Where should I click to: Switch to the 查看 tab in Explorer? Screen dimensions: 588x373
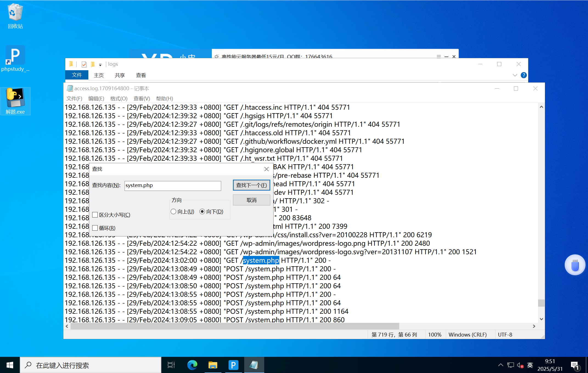pos(141,75)
